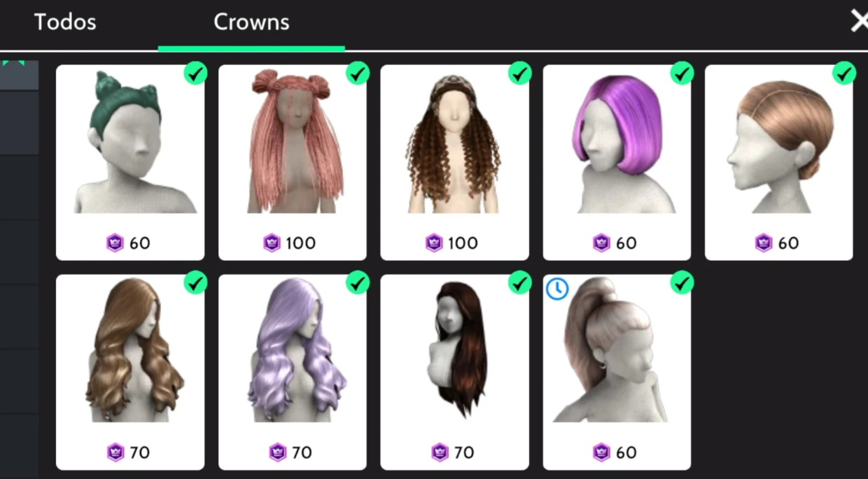Image resolution: width=868 pixels, height=479 pixels.
Task: Select the long wavy brown hair
Action: (130, 372)
